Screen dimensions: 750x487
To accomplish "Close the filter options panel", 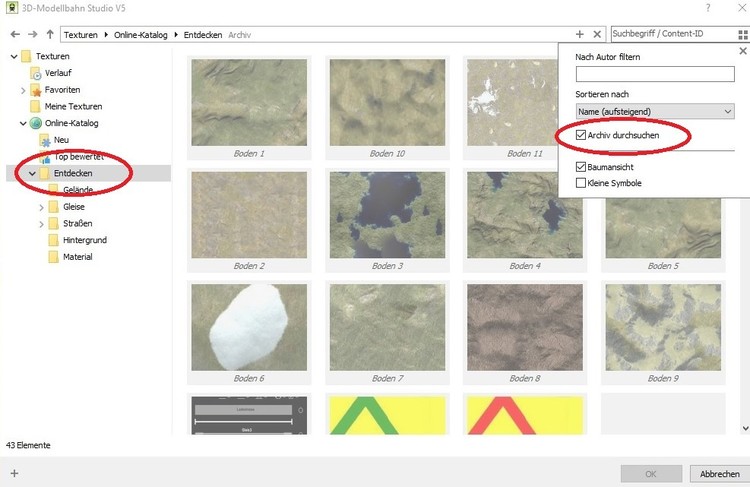I will click(x=743, y=51).
